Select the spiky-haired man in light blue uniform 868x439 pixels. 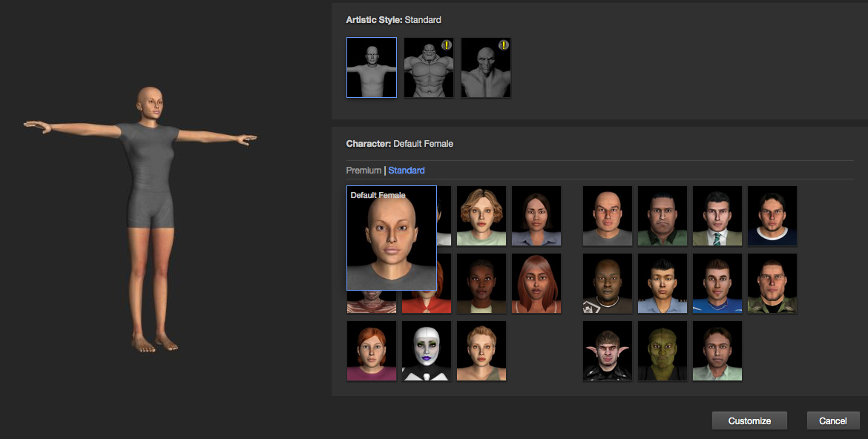point(662,283)
